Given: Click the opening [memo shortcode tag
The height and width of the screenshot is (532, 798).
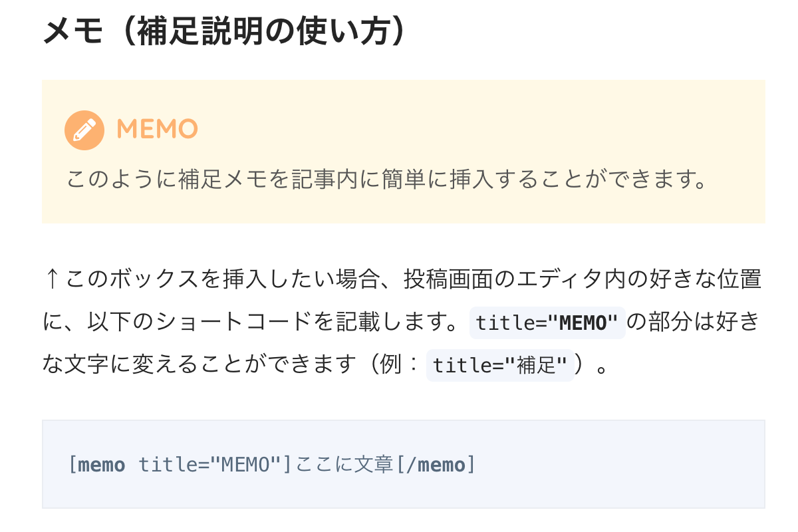Looking at the screenshot, I should [96, 464].
